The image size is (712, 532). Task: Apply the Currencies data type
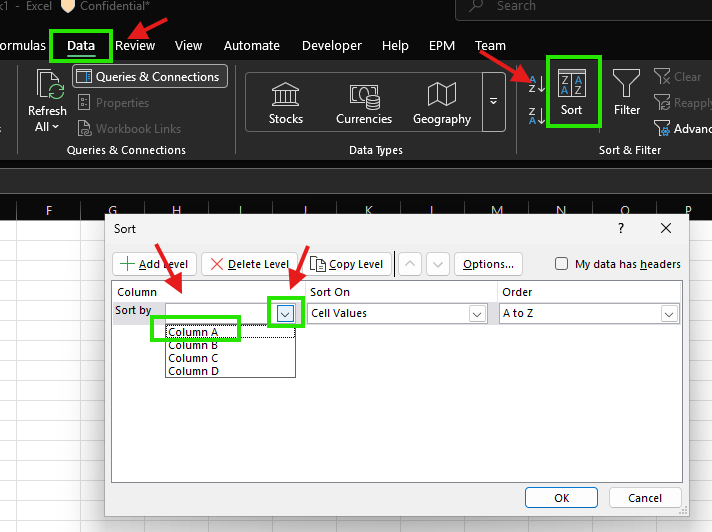pos(364,103)
